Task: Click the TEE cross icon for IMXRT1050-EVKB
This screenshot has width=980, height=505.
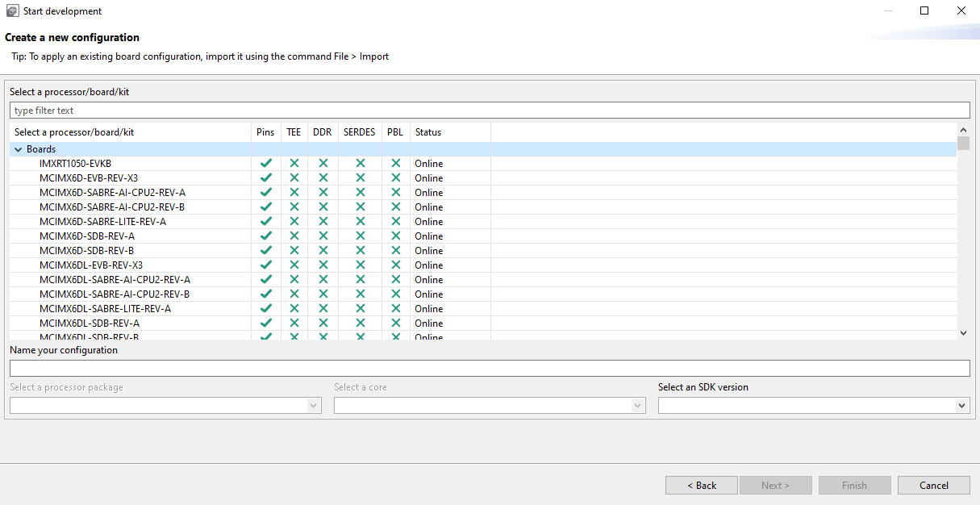Action: (x=294, y=163)
